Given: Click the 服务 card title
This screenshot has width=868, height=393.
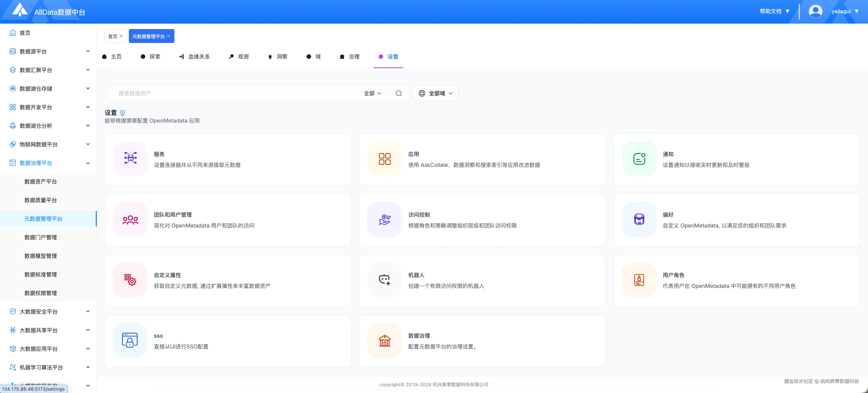Looking at the screenshot, I should (159, 154).
